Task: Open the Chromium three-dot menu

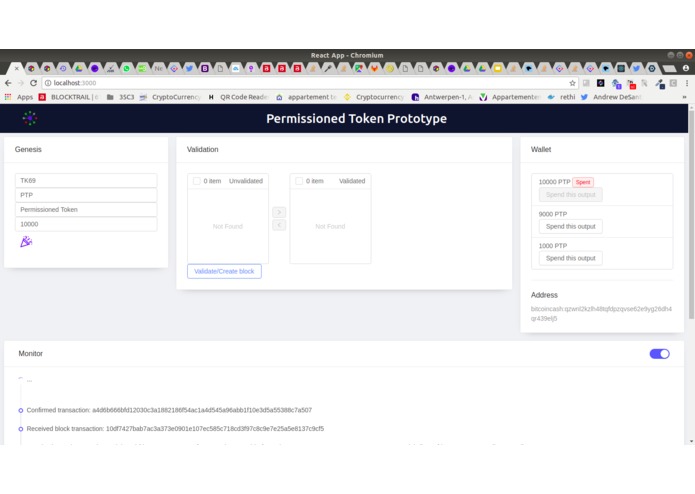Action: click(687, 83)
